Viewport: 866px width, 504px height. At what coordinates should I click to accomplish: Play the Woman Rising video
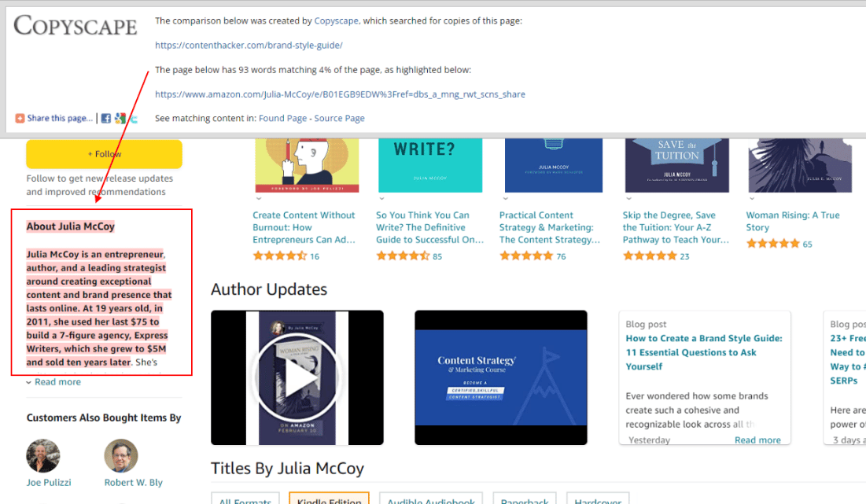(297, 377)
